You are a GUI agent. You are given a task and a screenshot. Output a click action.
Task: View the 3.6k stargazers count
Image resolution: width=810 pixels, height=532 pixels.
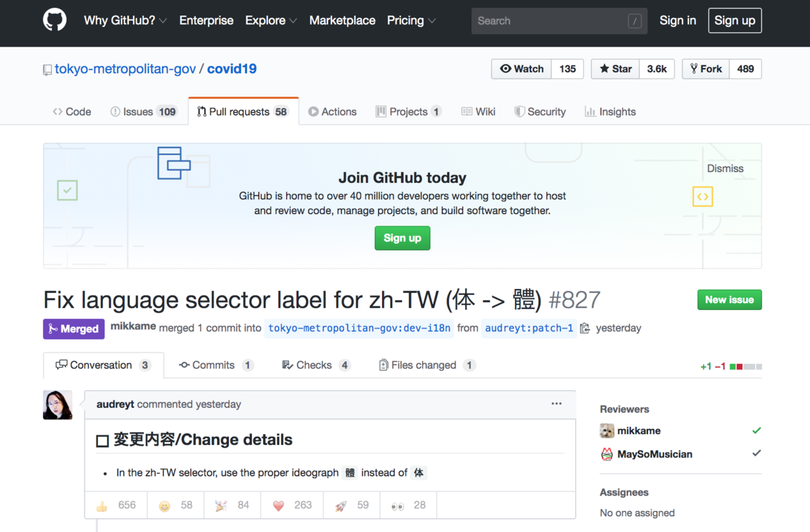(x=657, y=69)
